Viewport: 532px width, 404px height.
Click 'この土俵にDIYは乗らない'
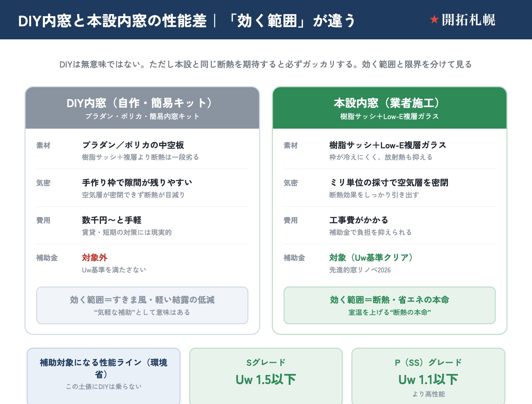tap(103, 386)
